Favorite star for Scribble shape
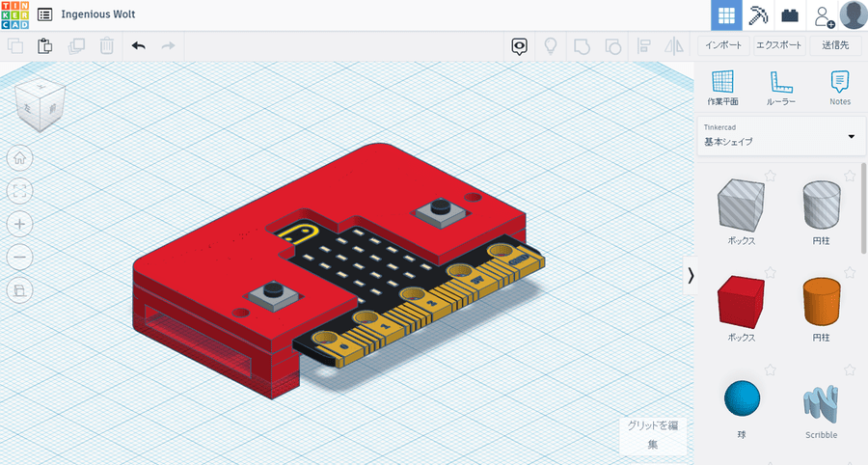Viewport: 868px width, 465px height. point(850,369)
